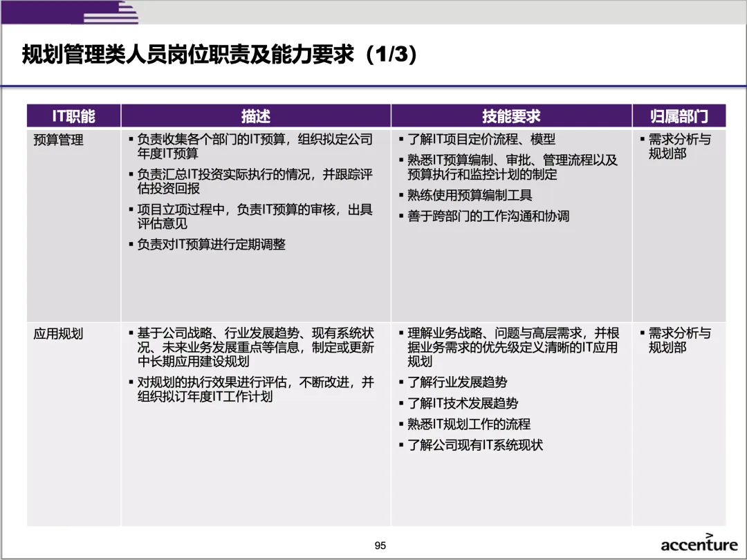Click bullet 负责收集各个部门的IT预算

(x=251, y=146)
